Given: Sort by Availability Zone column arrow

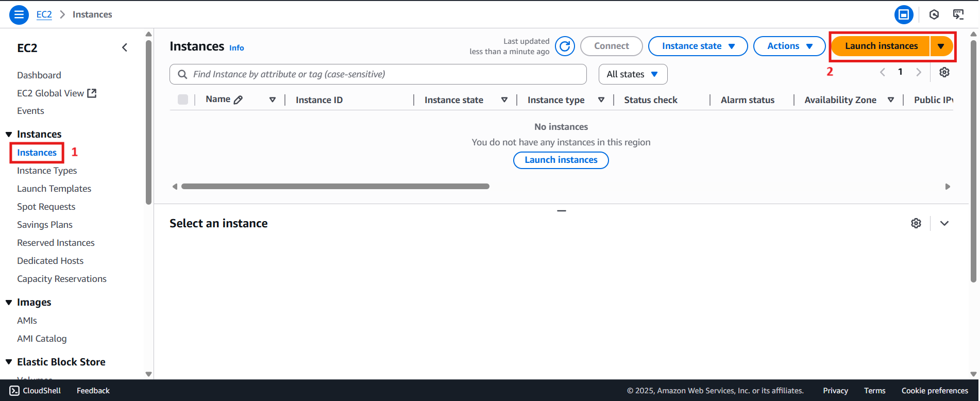Looking at the screenshot, I should [x=891, y=100].
